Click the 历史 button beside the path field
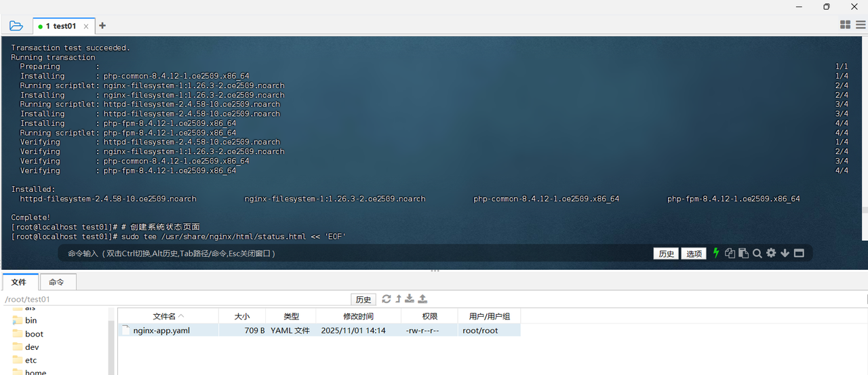868x375 pixels. click(x=363, y=300)
